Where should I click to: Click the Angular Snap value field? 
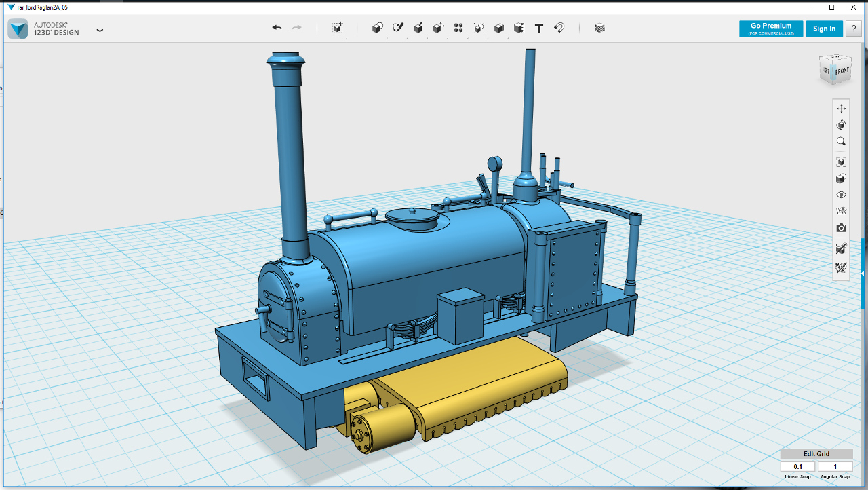(835, 467)
